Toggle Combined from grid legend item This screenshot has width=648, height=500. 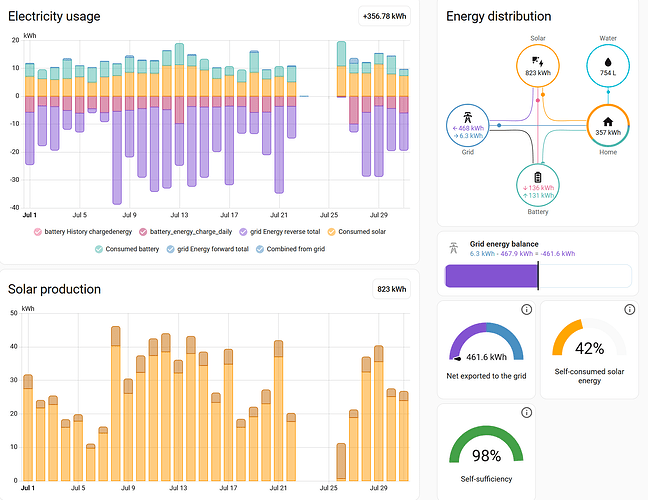[x=291, y=249]
